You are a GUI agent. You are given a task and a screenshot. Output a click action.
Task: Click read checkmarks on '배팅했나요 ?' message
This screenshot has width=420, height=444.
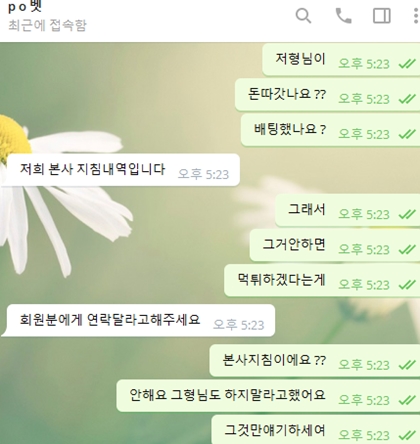coord(407,134)
